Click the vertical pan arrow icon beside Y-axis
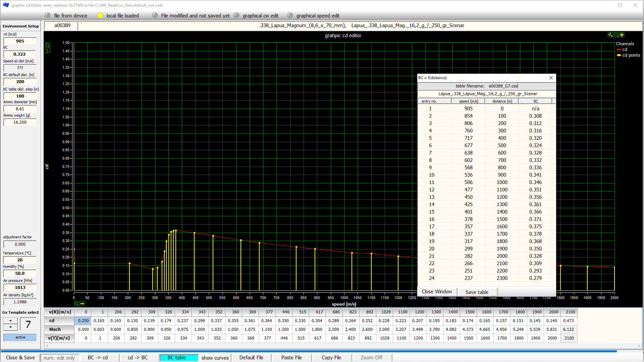Viewport: 644px width, 362px height. [47, 51]
